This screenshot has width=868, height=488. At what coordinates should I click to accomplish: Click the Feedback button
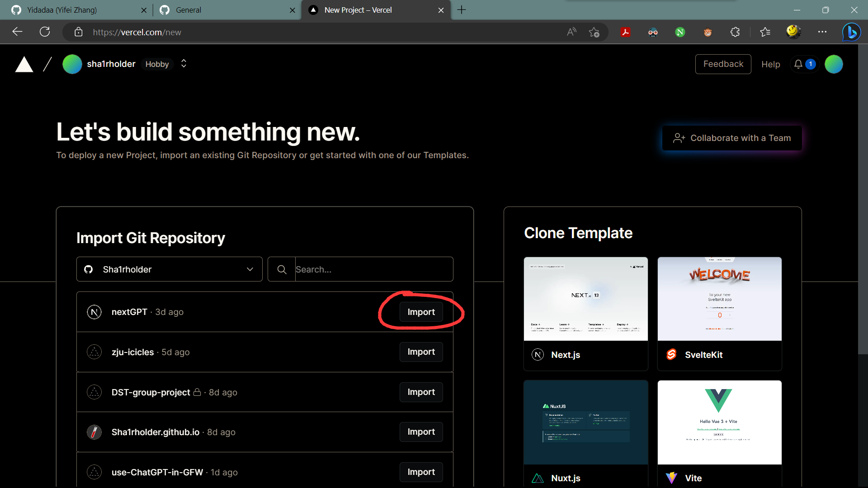[x=723, y=64]
